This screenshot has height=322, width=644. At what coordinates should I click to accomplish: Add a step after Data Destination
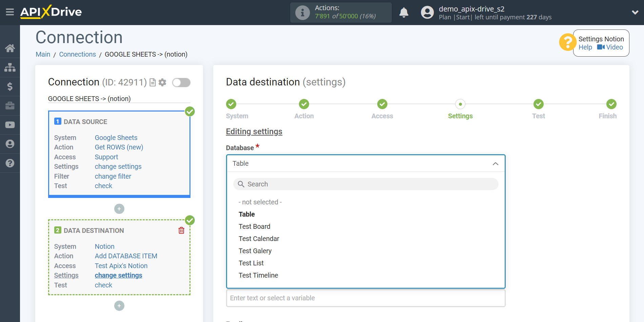119,306
